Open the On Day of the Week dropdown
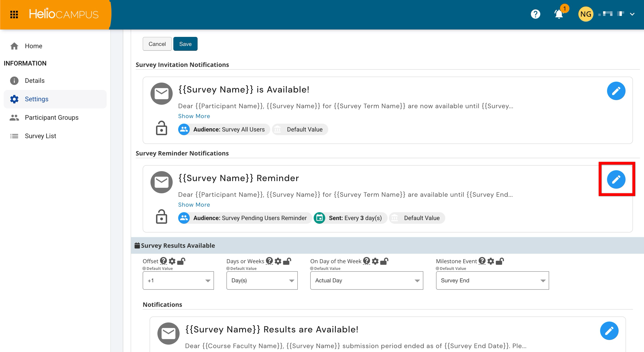Viewport: 644px width, 352px height. [367, 280]
